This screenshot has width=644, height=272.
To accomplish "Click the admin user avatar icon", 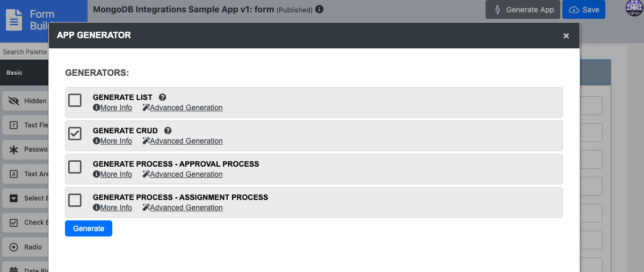I will point(634,9).
